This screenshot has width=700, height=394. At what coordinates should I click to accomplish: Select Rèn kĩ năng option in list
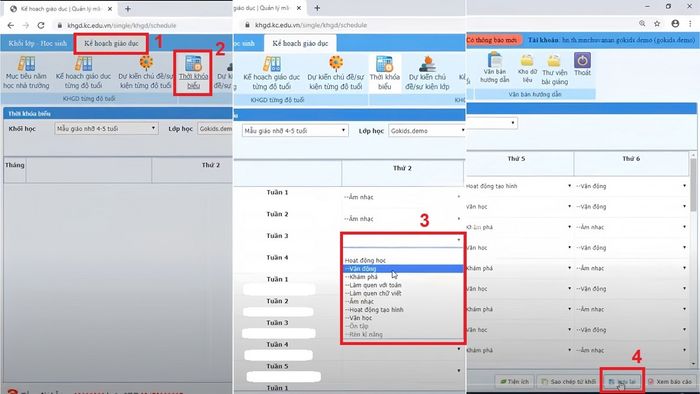(x=403, y=334)
